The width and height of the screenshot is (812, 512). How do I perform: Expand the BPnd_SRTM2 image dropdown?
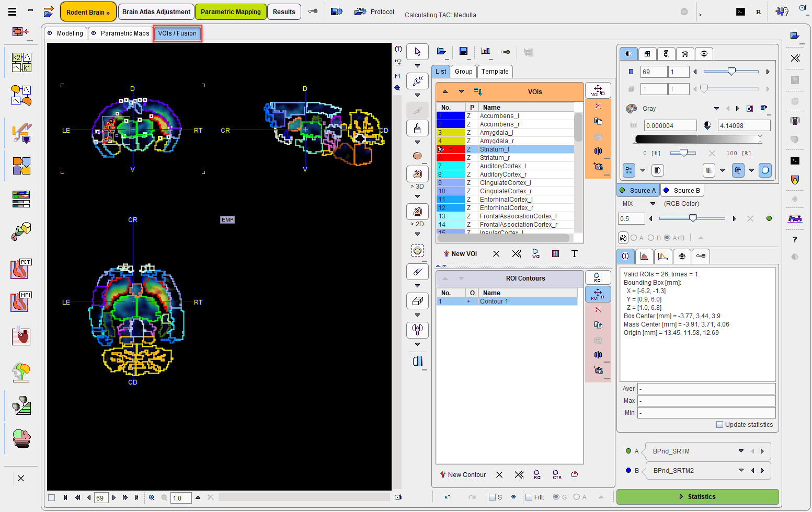click(741, 470)
